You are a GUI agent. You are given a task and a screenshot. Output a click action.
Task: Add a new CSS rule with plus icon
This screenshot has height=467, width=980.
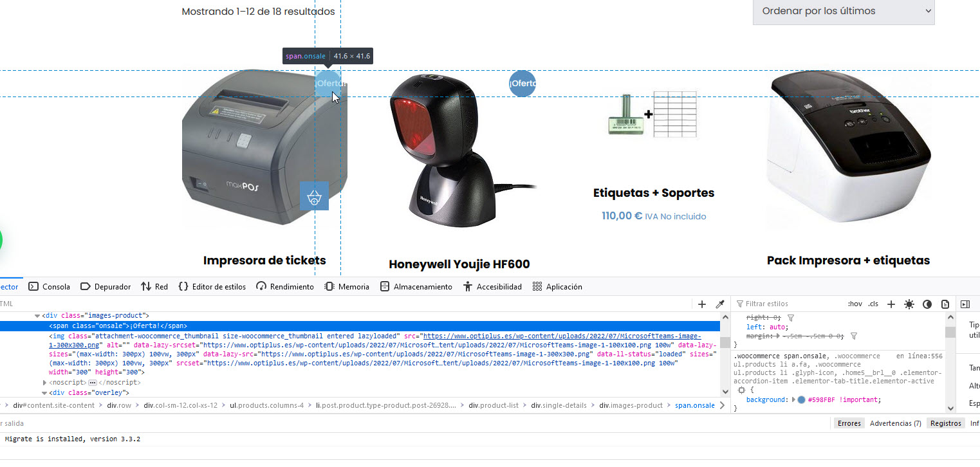click(x=891, y=304)
